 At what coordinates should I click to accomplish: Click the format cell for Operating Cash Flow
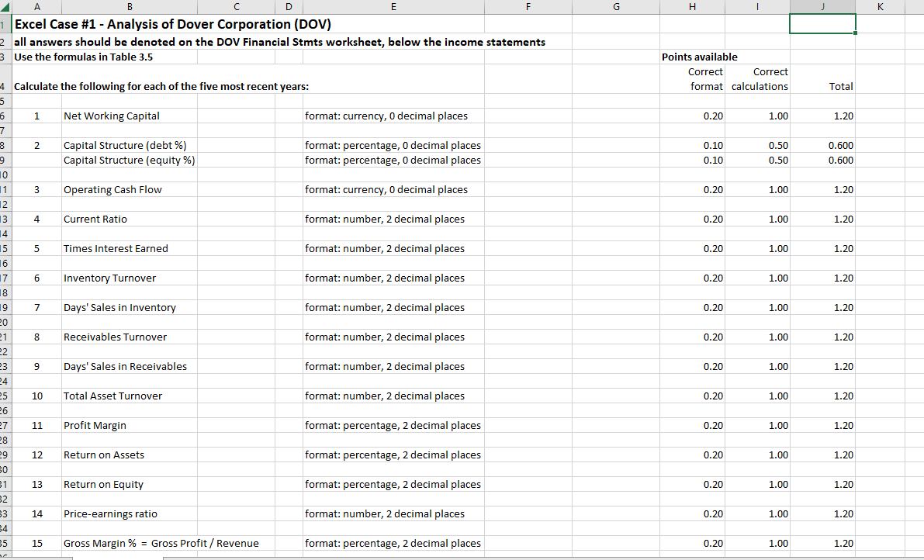[393, 189]
